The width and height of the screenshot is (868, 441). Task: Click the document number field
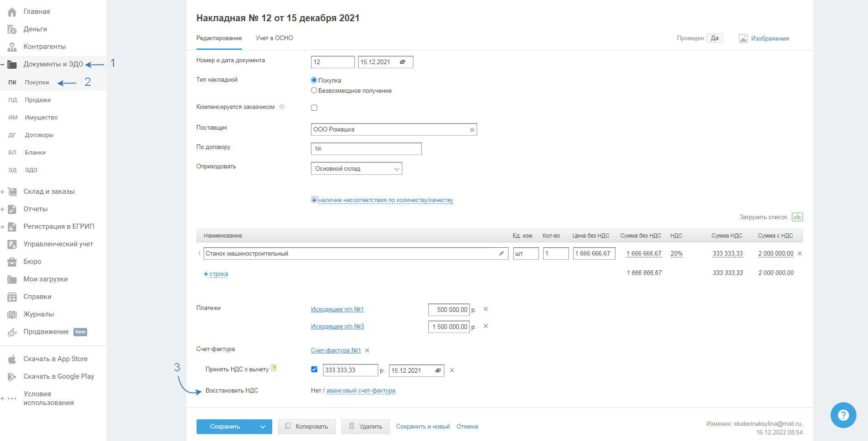pyautogui.click(x=333, y=62)
